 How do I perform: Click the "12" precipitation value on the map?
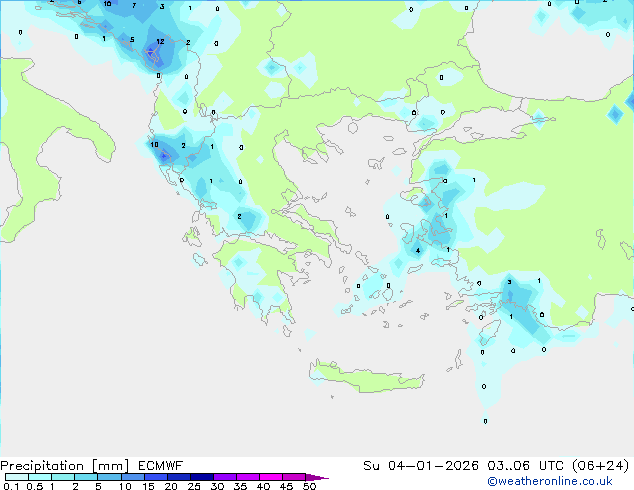[160, 41]
